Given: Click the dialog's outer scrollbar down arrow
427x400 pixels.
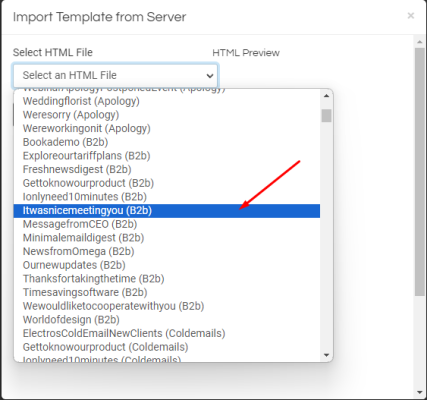Looking at the screenshot, I should coord(420,392).
